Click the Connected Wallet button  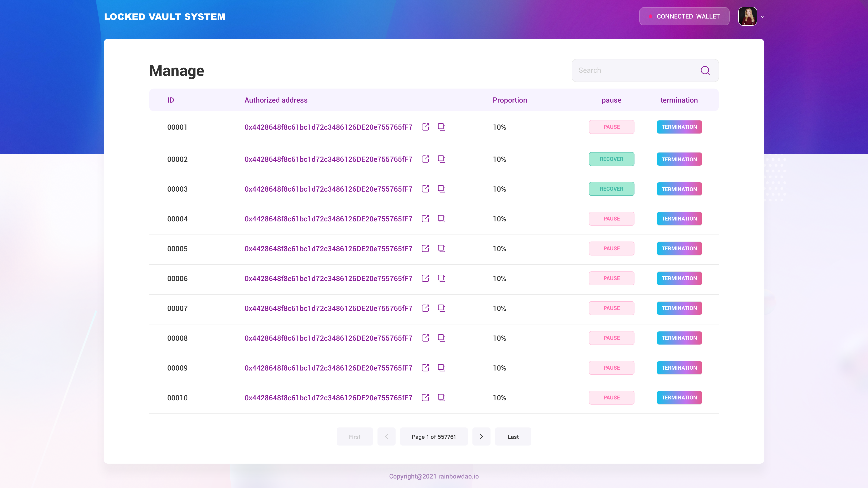coord(684,16)
